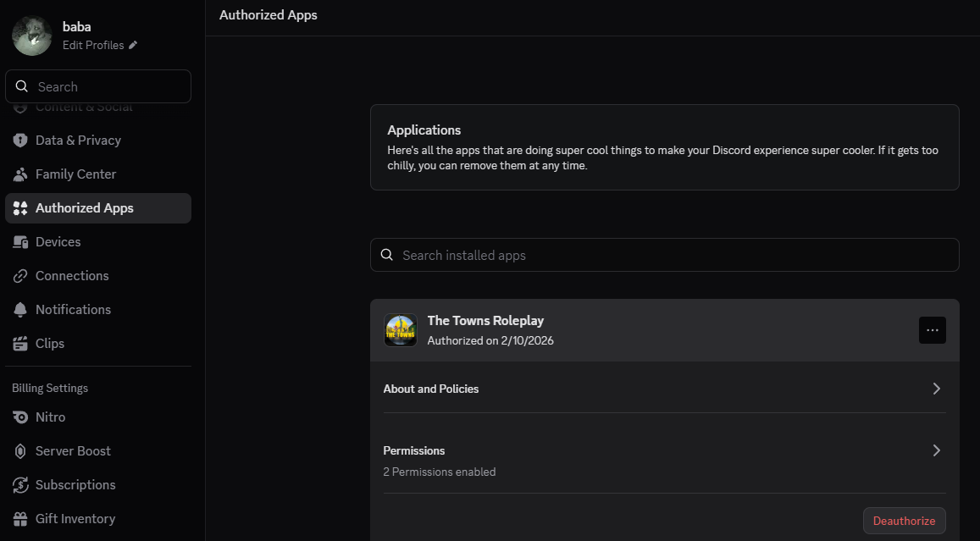The width and height of the screenshot is (980, 541).
Task: Expand the Permissions section chevron
Action: [936, 450]
